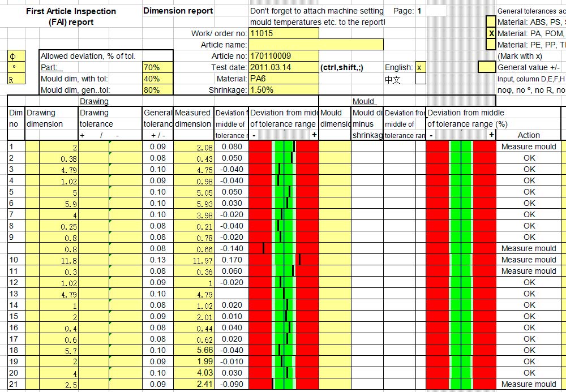Click drawing deviation bar for dimension 10
This screenshot has height=392, width=566.
[284, 260]
